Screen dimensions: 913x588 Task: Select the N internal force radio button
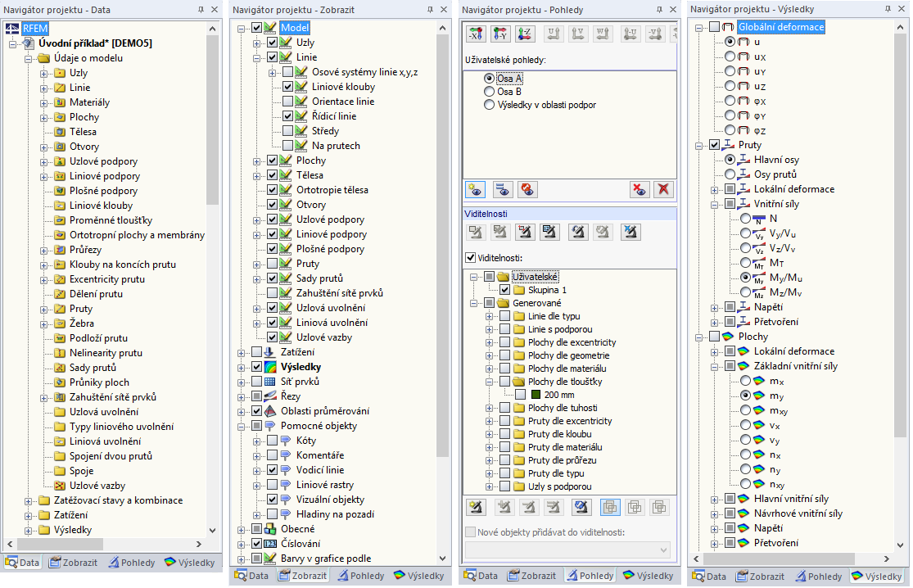[745, 219]
